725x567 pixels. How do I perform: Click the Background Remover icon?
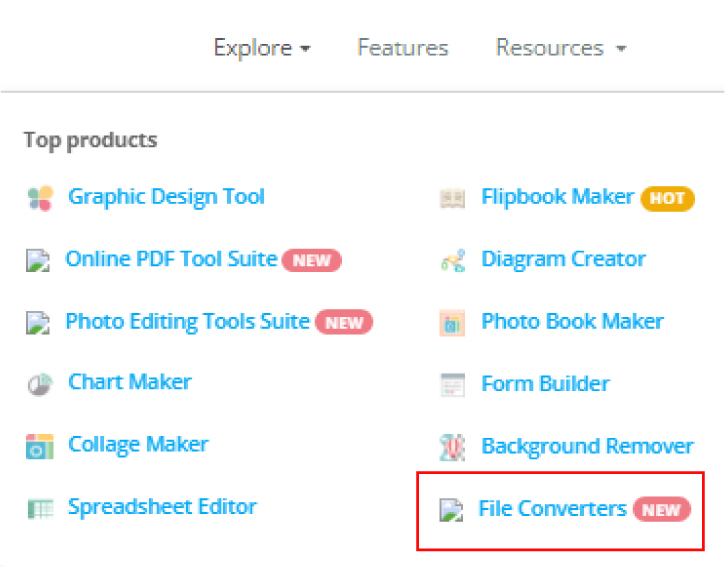(453, 447)
